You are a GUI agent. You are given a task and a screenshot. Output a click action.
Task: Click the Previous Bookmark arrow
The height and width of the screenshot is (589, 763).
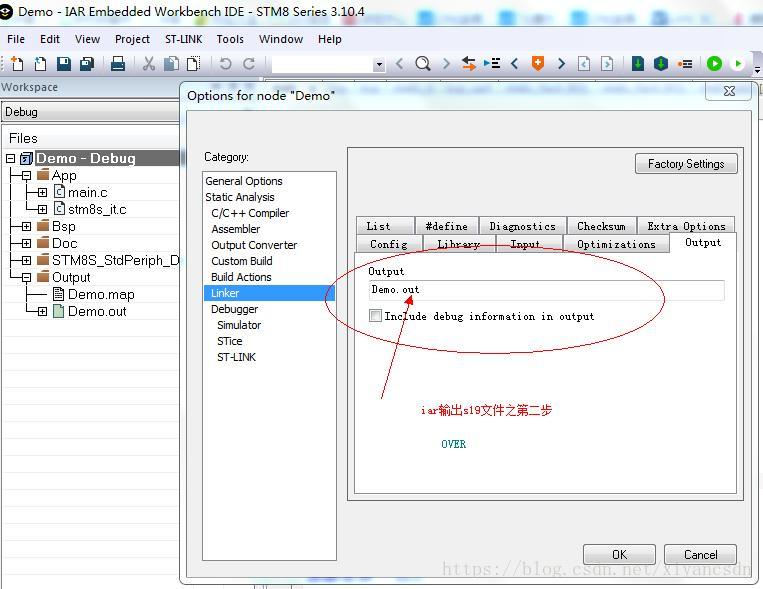click(x=514, y=64)
